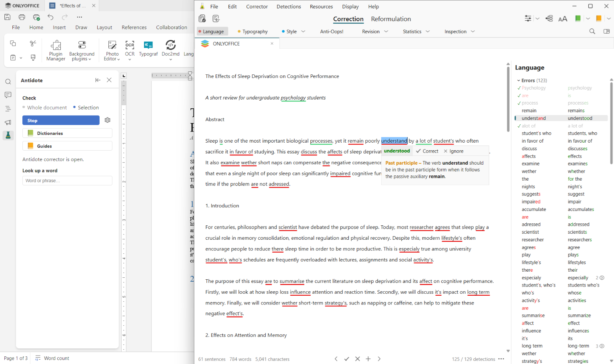
Task: Open the Corrector menu in Antidote
Action: [x=257, y=6]
